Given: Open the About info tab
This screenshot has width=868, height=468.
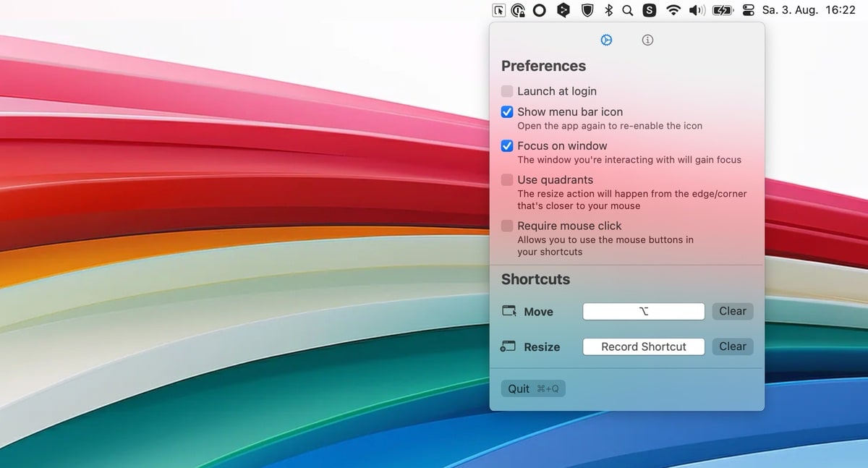Looking at the screenshot, I should click(647, 40).
